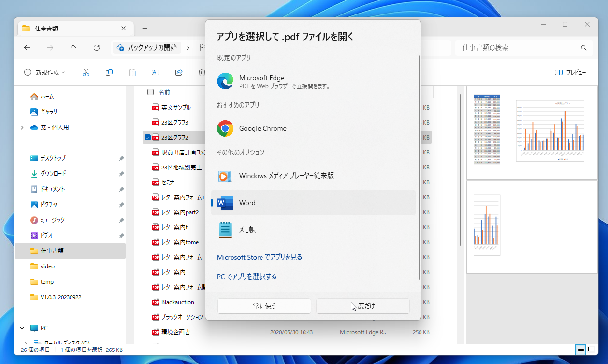Select Word as the PDF app
608x364 pixels.
pyautogui.click(x=313, y=203)
